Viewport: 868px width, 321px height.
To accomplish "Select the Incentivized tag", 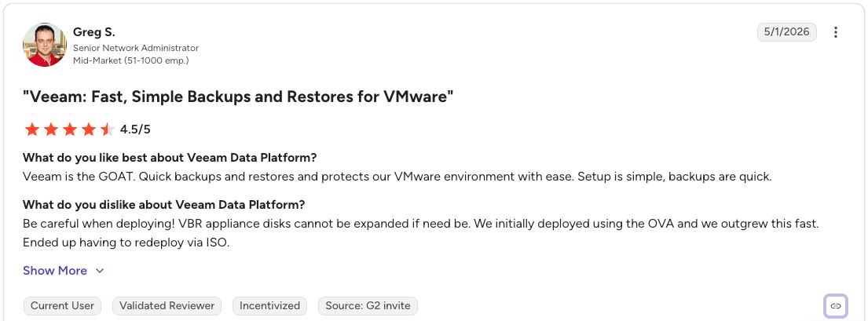I will coord(269,305).
